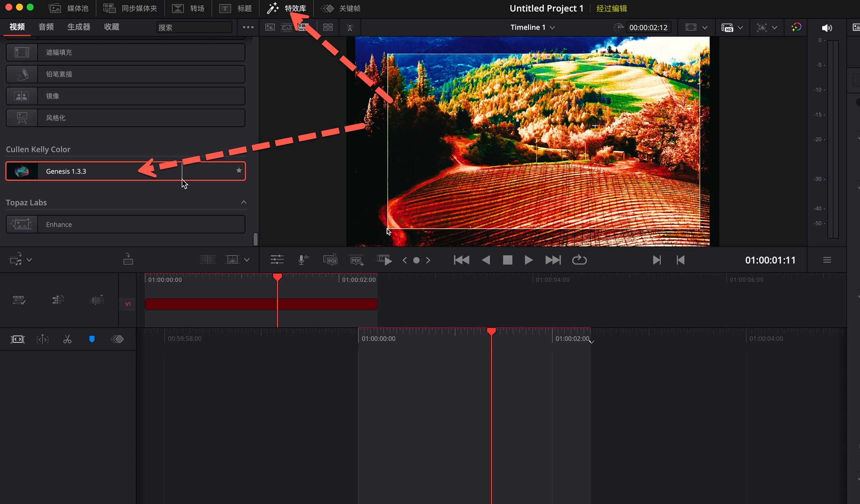Click the effects list scrollbar
The width and height of the screenshot is (860, 504).
pos(255,239)
